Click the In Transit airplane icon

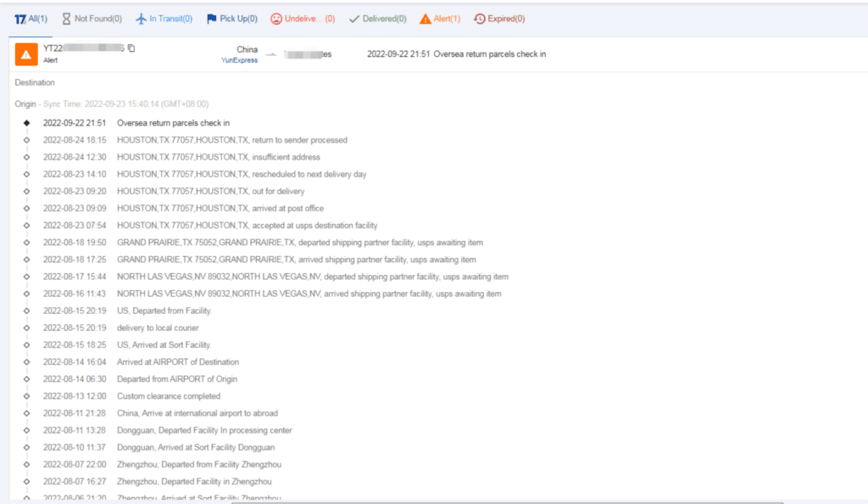pos(142,19)
